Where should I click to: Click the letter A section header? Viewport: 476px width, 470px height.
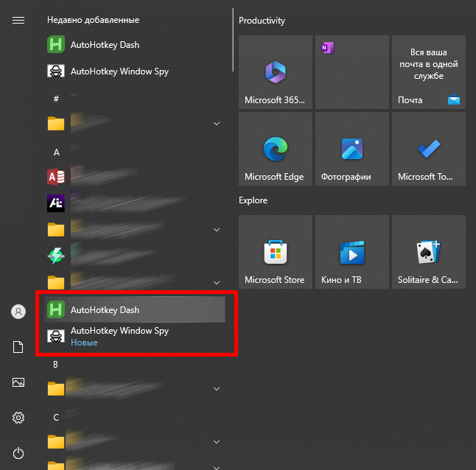(x=56, y=152)
